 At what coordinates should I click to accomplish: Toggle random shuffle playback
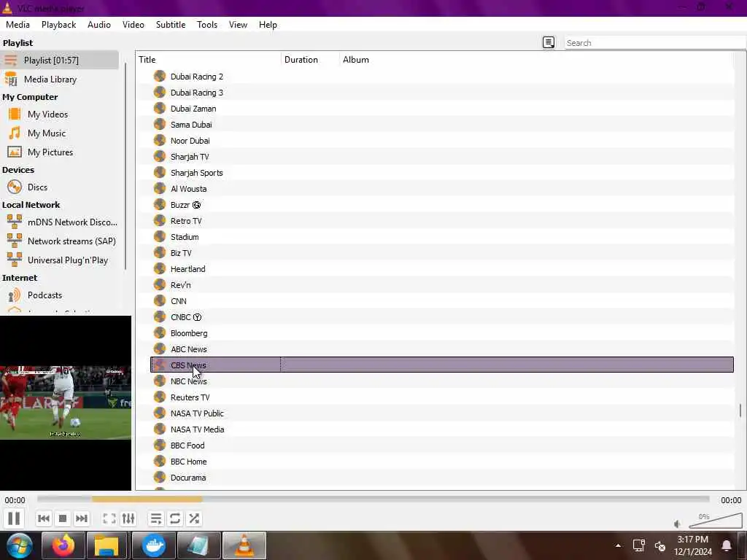(x=194, y=518)
